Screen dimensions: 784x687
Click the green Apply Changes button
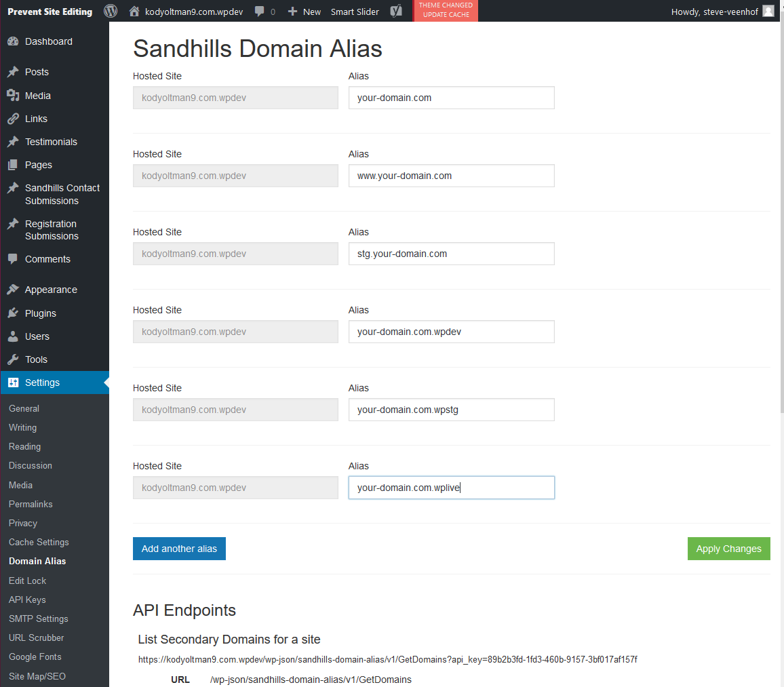tap(728, 549)
